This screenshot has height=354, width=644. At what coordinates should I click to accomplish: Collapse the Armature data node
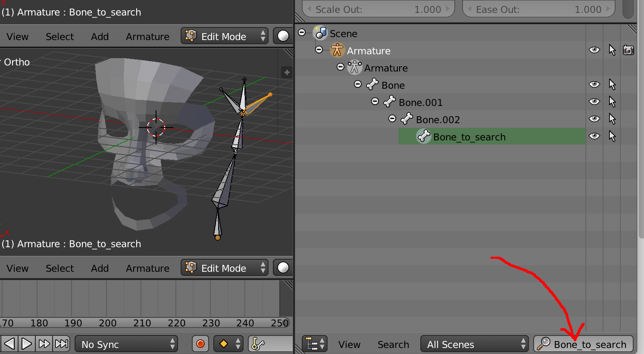click(x=341, y=67)
